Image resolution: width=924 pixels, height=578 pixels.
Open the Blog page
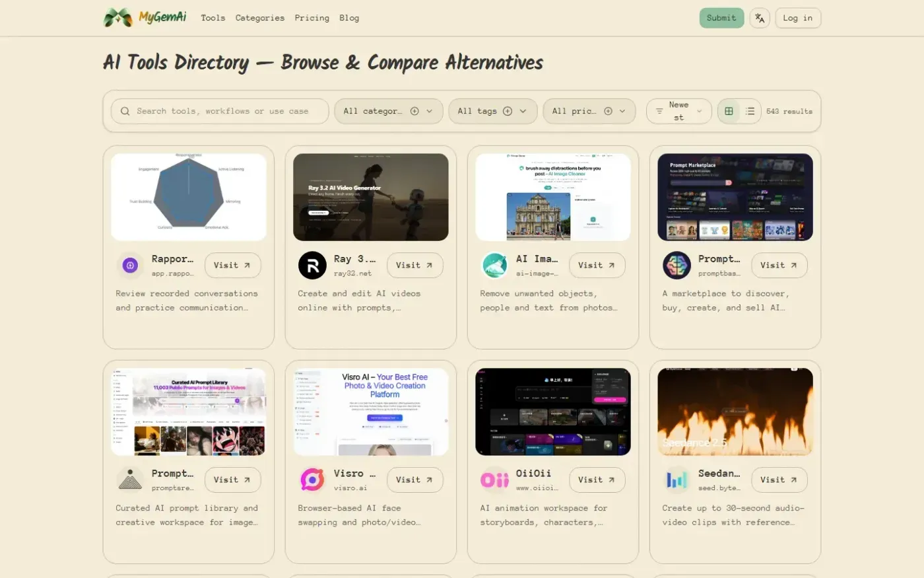349,18
